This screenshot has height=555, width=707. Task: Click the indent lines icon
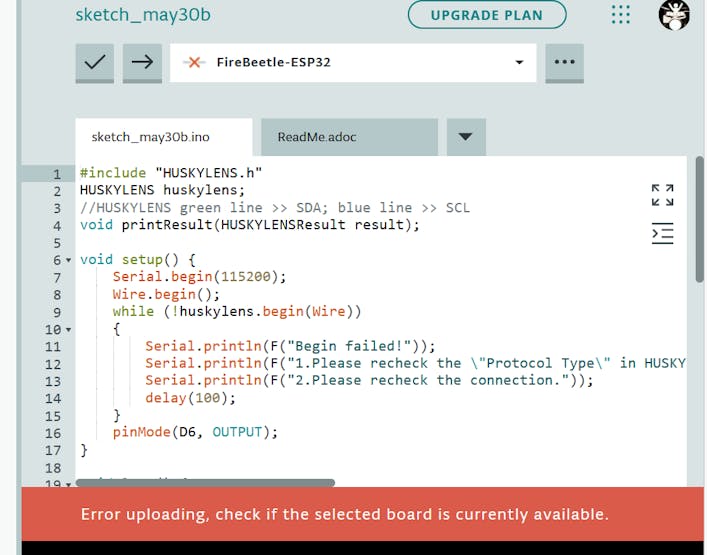point(662,234)
